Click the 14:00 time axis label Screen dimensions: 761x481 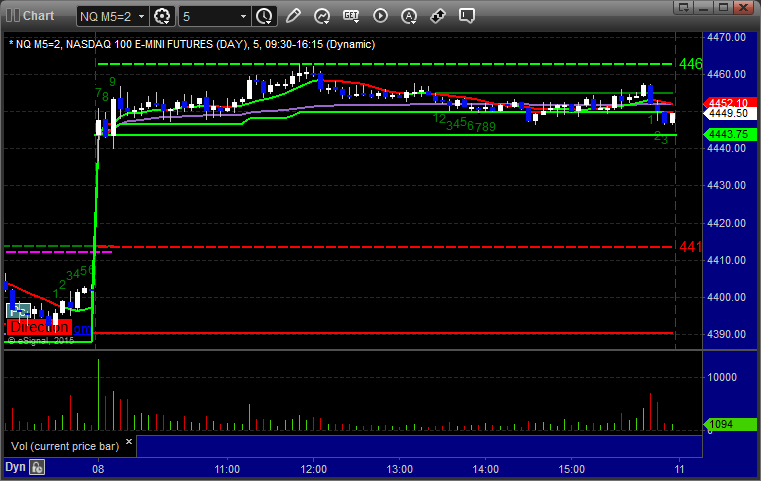[486, 469]
